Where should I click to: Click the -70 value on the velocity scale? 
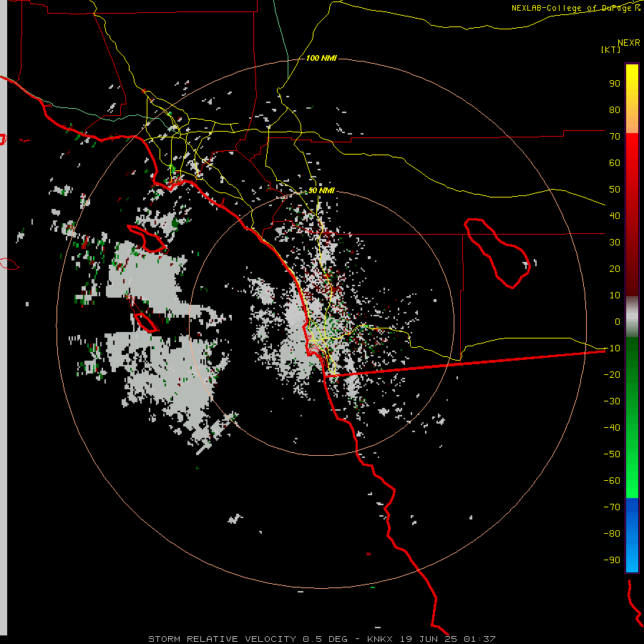pyautogui.click(x=612, y=507)
